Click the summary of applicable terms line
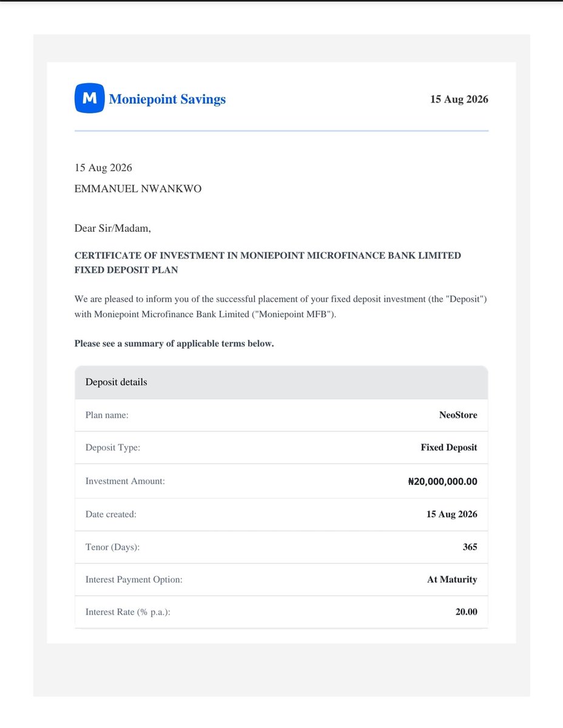This screenshot has height=728, width=563. [x=174, y=343]
